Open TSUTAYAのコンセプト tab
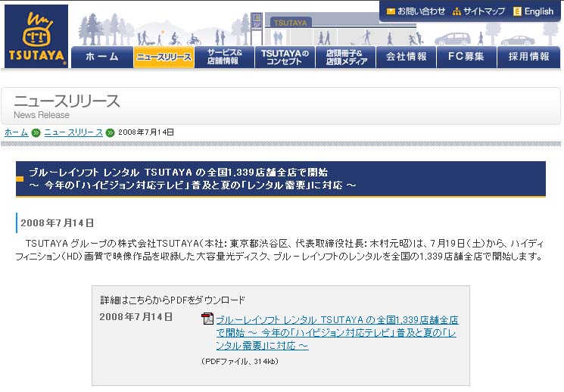Viewport: 564px width, 392px height. tap(285, 57)
